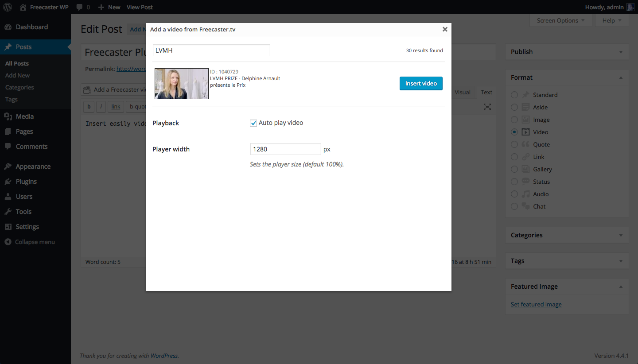Open comments bubble in the admin bar
The height and width of the screenshot is (364, 638).
click(83, 7)
